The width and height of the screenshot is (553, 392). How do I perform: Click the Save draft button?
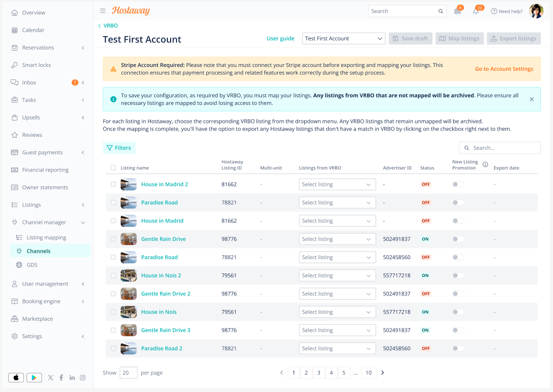410,39
